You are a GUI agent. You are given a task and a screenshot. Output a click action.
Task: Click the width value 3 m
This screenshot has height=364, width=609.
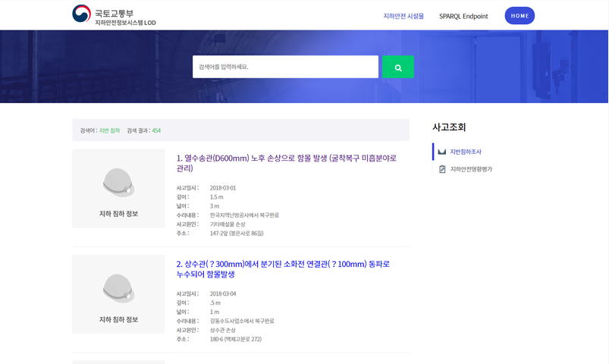[x=215, y=206]
